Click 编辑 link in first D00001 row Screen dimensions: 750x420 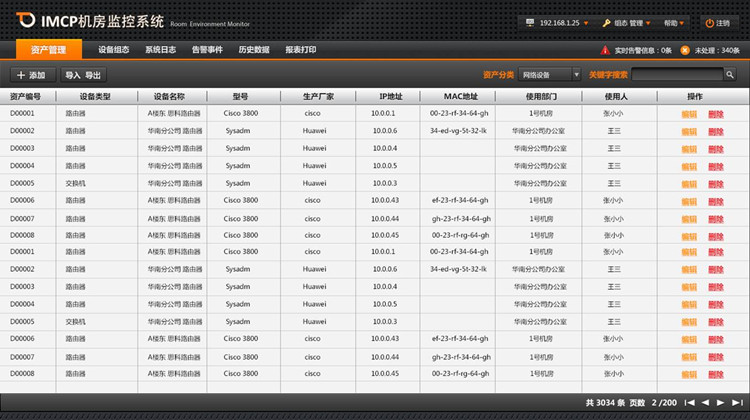pyautogui.click(x=689, y=114)
